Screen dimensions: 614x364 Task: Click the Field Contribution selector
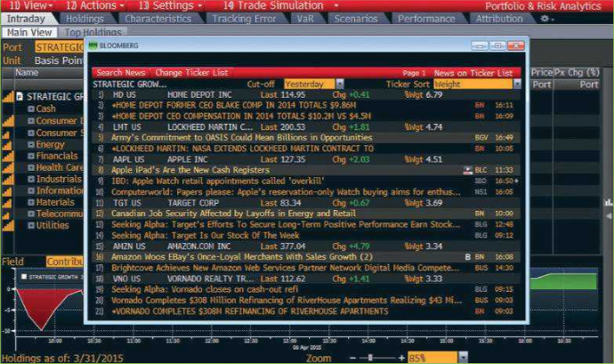tap(65, 262)
